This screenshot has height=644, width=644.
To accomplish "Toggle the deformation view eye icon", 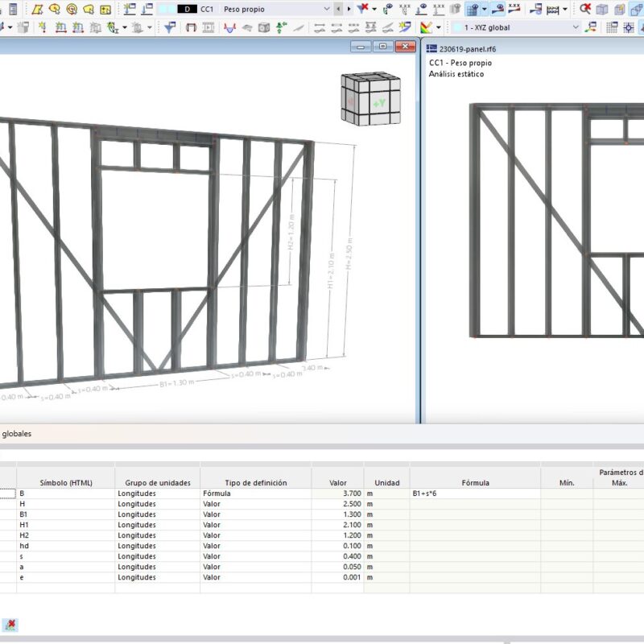I will [497, 9].
